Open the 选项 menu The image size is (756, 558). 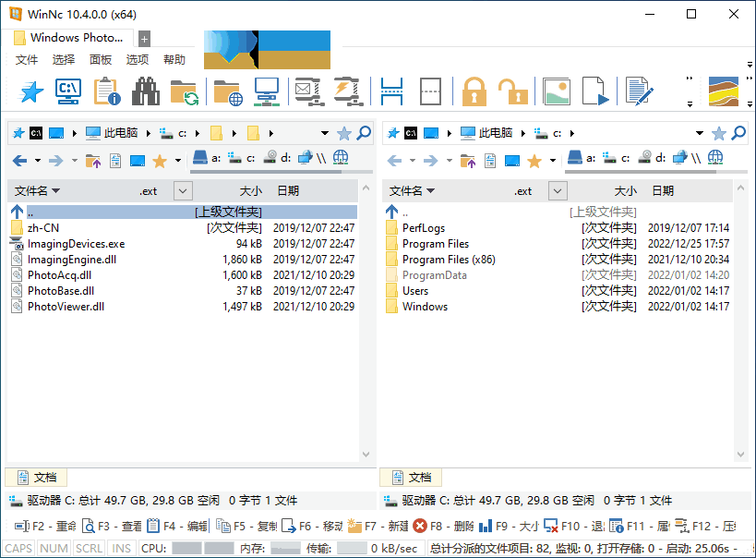[x=138, y=60]
